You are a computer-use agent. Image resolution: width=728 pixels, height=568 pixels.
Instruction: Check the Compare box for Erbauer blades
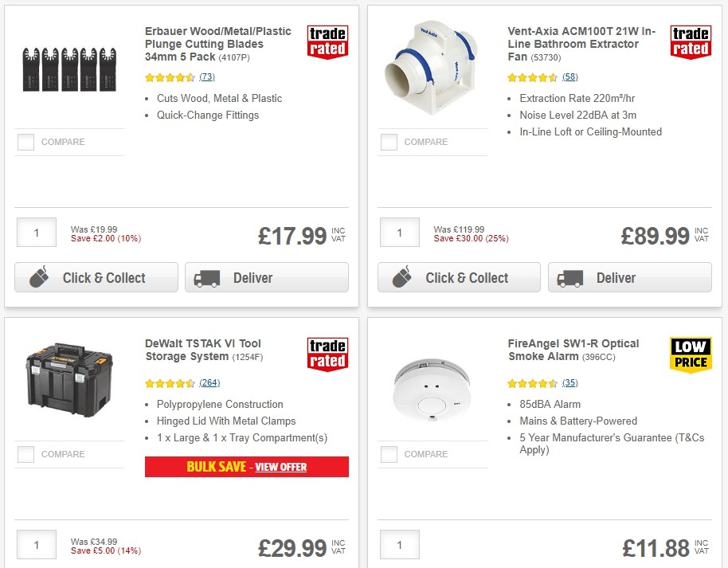[25, 142]
